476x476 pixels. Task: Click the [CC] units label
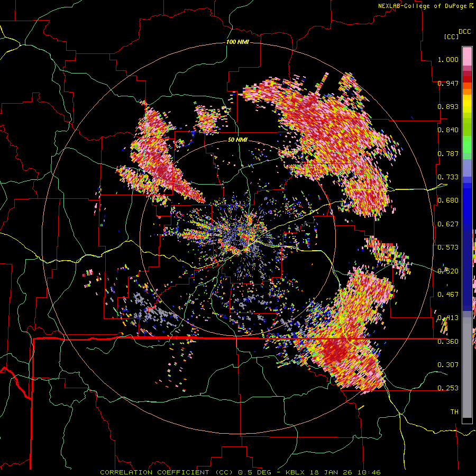[x=451, y=36]
